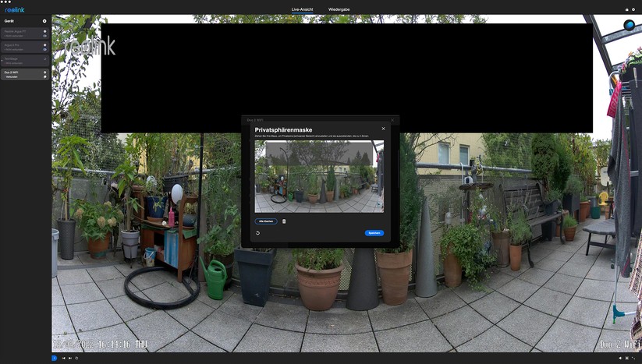Toggle the Duo 2 WiFi stream icon
Screen dimensions: 642x364
tap(45, 77)
